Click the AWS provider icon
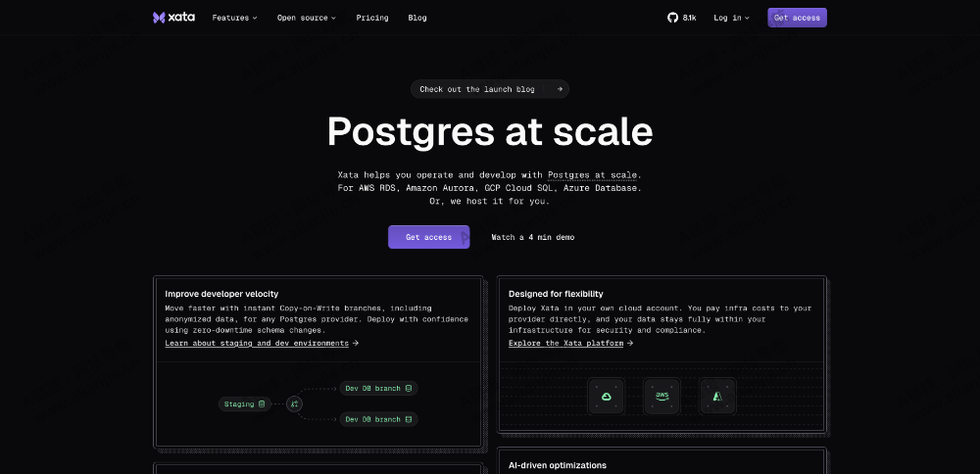 tap(661, 396)
